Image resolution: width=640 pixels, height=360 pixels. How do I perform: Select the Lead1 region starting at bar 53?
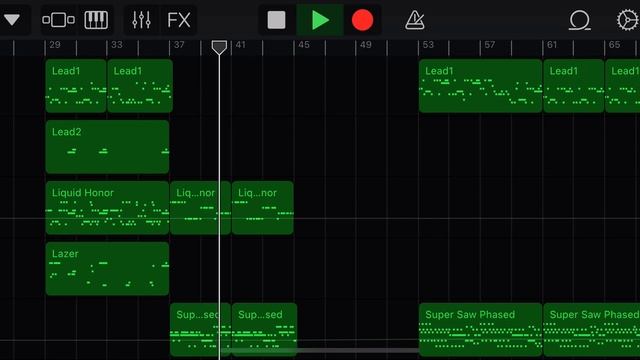[x=480, y=86]
